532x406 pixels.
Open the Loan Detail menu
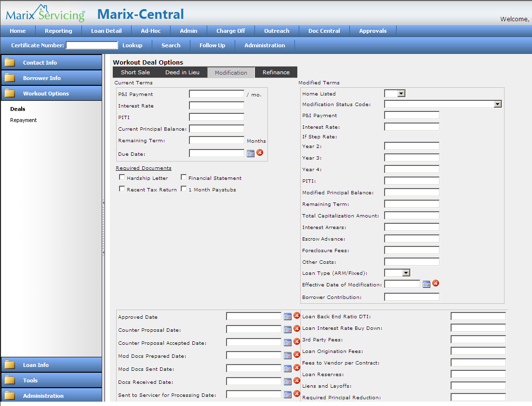[106, 31]
